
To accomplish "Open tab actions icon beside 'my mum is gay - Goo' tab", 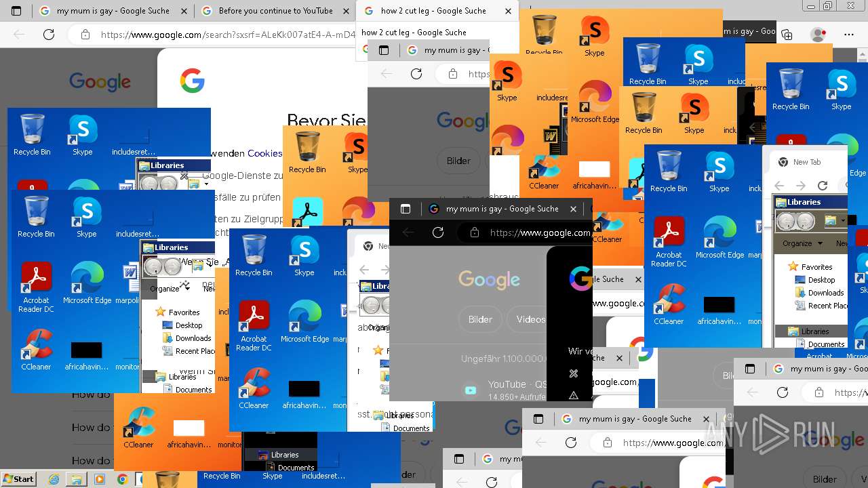I will [750, 369].
